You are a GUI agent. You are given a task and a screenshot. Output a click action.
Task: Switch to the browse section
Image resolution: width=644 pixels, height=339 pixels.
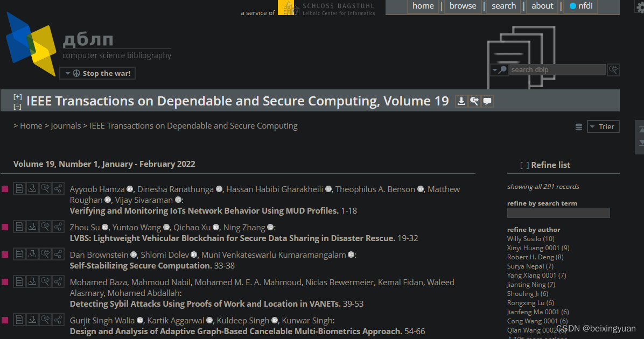click(462, 6)
